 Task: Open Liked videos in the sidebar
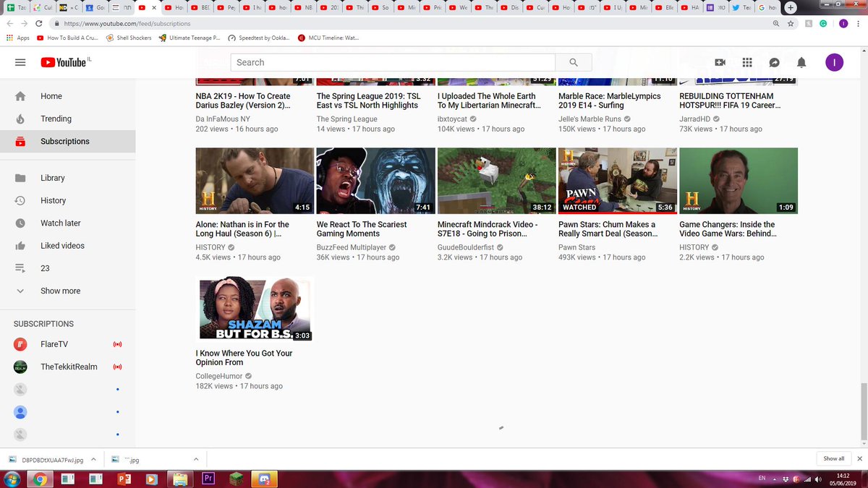pyautogui.click(x=67, y=246)
